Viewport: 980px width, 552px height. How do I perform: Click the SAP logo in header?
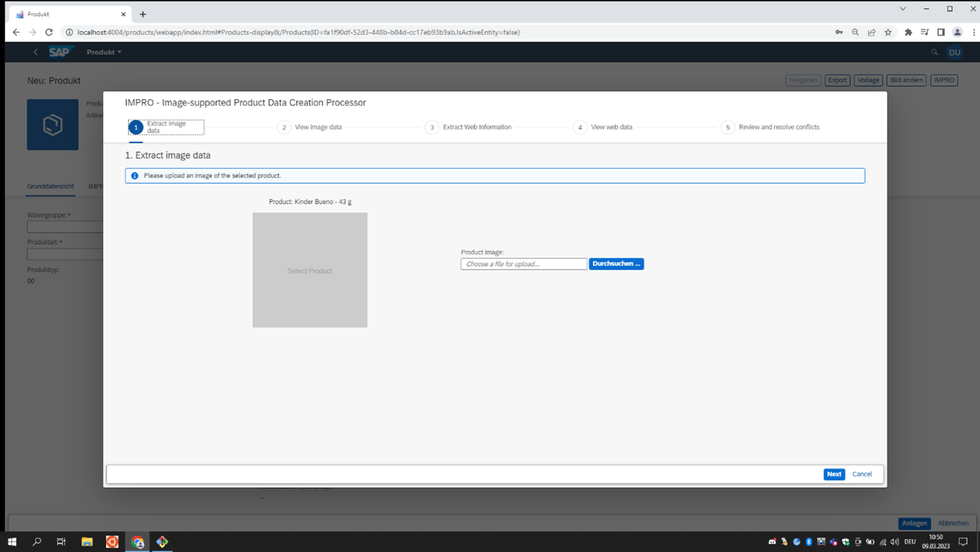click(60, 52)
